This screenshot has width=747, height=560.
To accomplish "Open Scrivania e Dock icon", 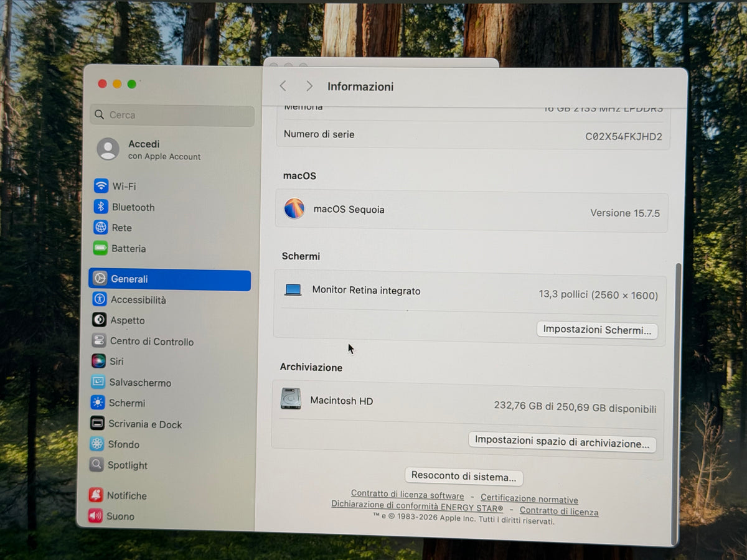I will [x=97, y=424].
